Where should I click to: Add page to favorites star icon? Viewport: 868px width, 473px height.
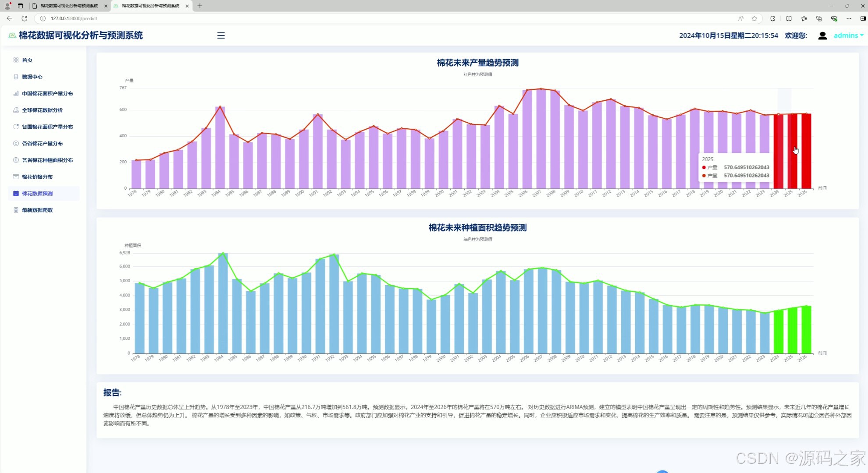tap(754, 18)
